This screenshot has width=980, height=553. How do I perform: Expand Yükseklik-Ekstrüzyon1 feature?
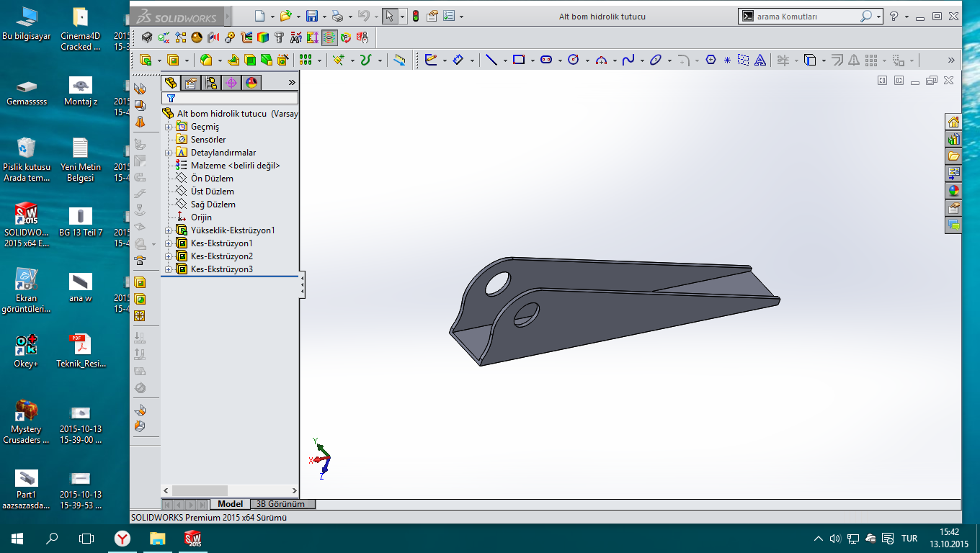(x=168, y=230)
